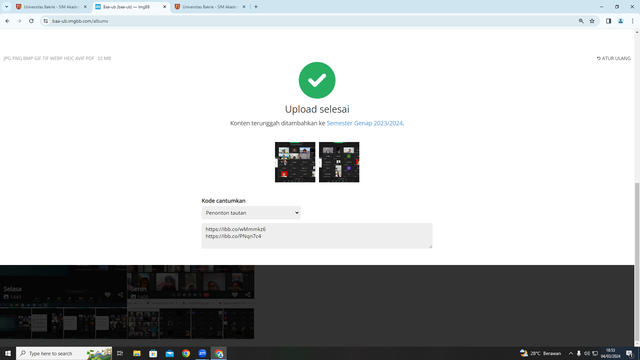Open the browser side panel
The height and width of the screenshot is (360, 640).
point(608,21)
